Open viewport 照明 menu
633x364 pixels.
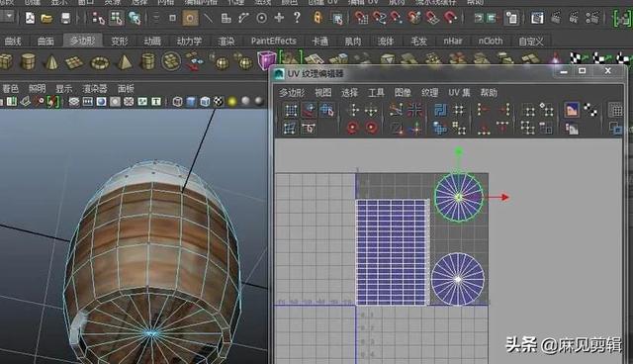38,88
